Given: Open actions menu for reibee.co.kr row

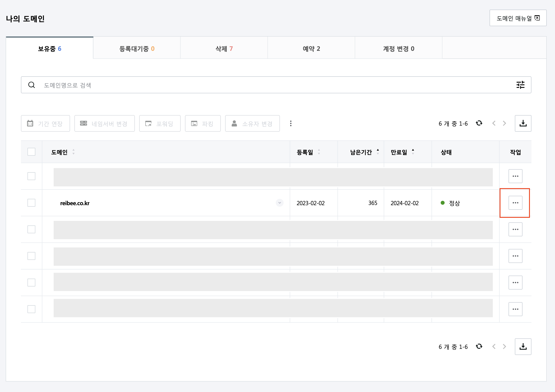Looking at the screenshot, I should [x=515, y=203].
